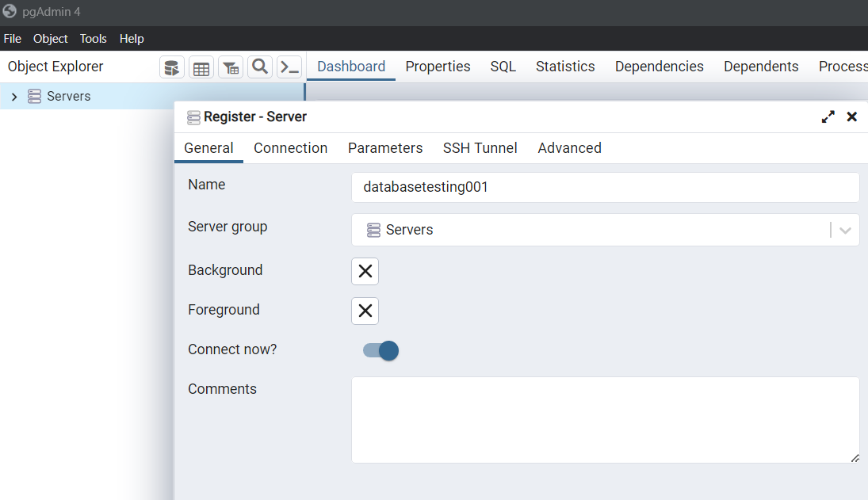
Task: Pick a Background color swatch
Action: pos(365,272)
